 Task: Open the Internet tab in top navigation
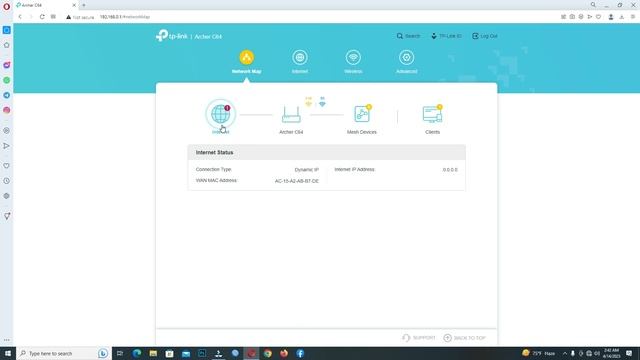300,62
